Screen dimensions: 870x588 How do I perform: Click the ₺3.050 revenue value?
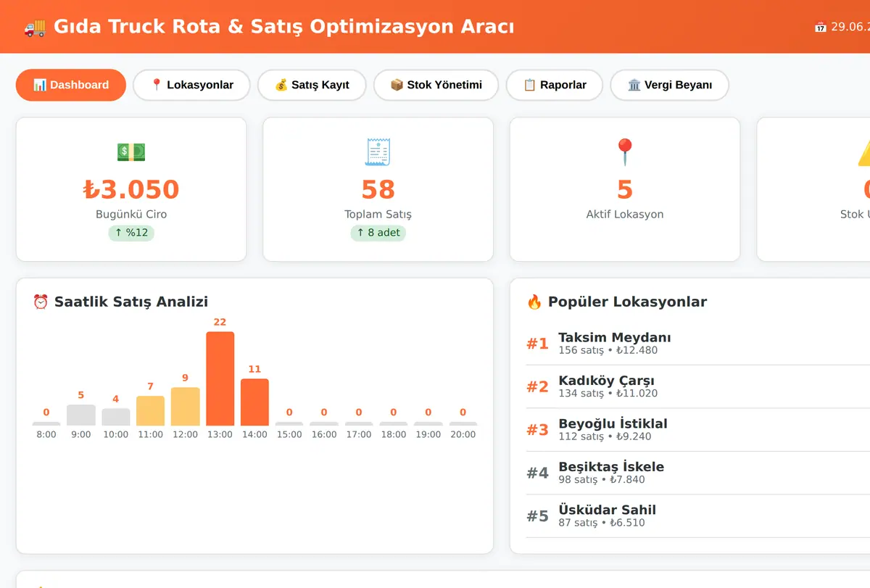[x=131, y=189]
